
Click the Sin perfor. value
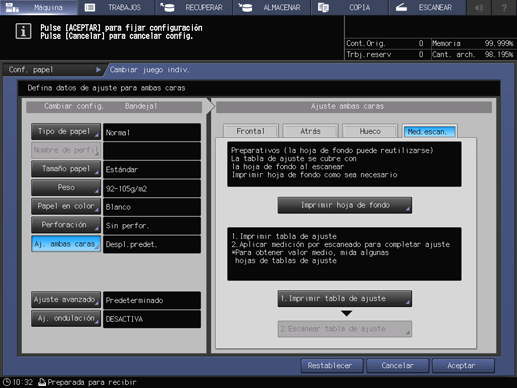152,226
